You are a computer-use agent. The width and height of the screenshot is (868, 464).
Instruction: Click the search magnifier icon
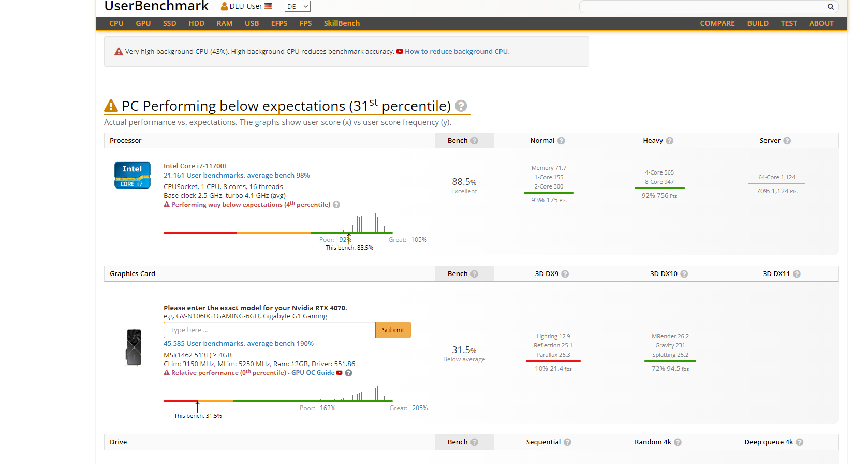tap(830, 7)
